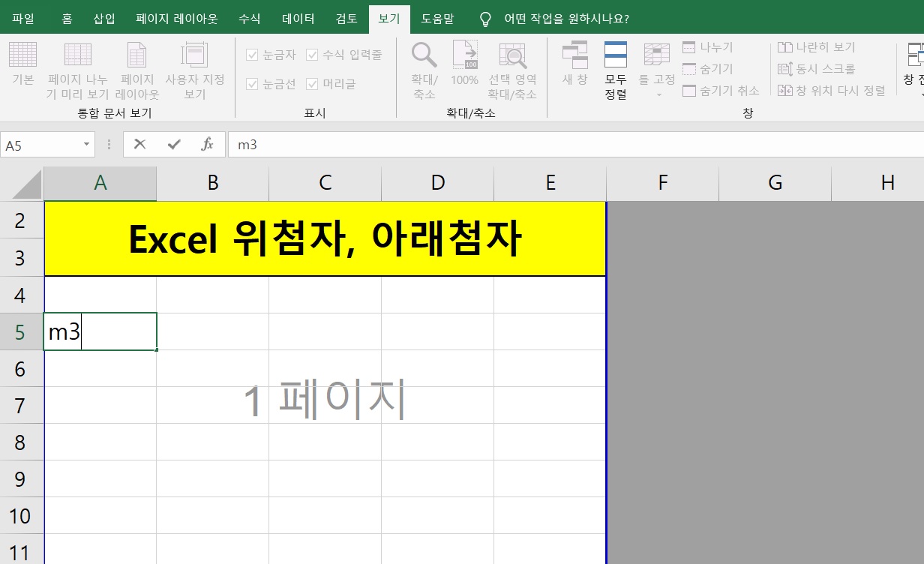Enable View Side by Side (나란히 보기)
This screenshot has height=564, width=924.
pyautogui.click(x=816, y=46)
